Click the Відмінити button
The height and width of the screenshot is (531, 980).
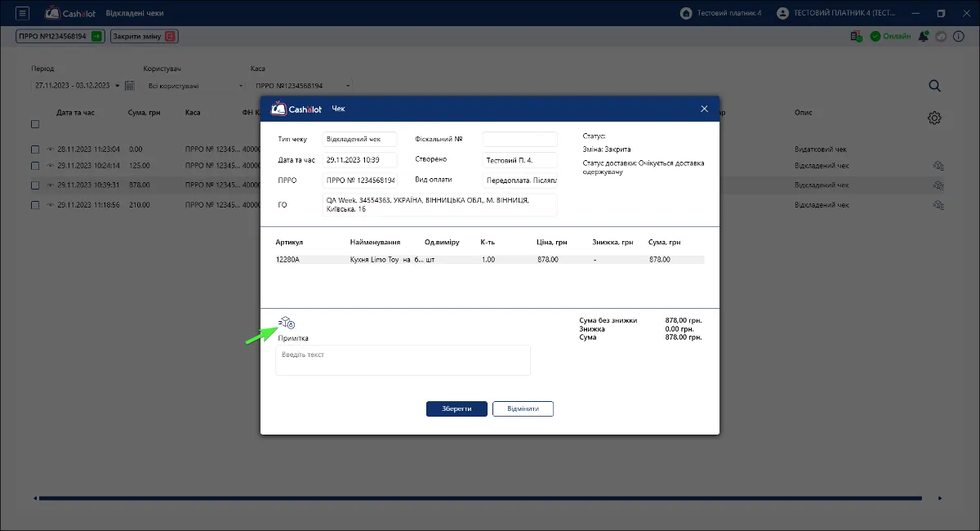point(523,408)
